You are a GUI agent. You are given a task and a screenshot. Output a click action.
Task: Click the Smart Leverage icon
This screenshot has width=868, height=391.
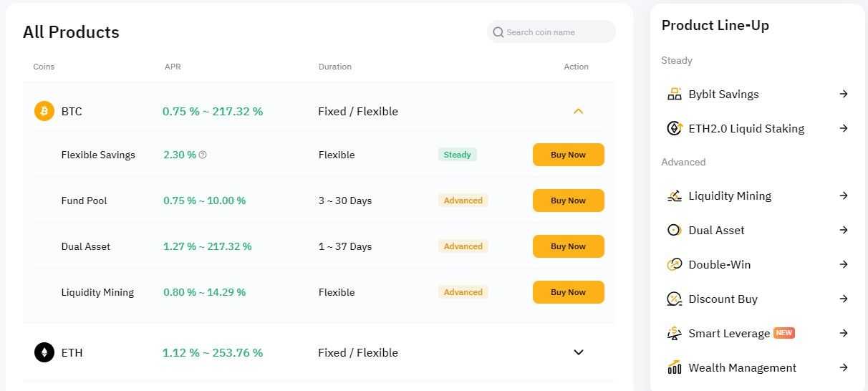[674, 333]
